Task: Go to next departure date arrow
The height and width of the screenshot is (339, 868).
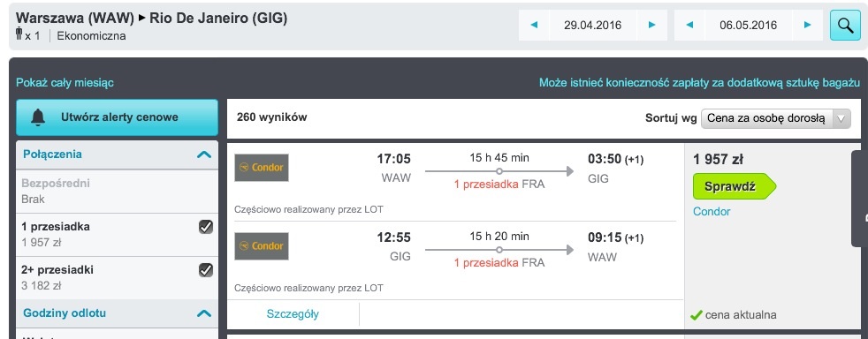Action: [652, 25]
